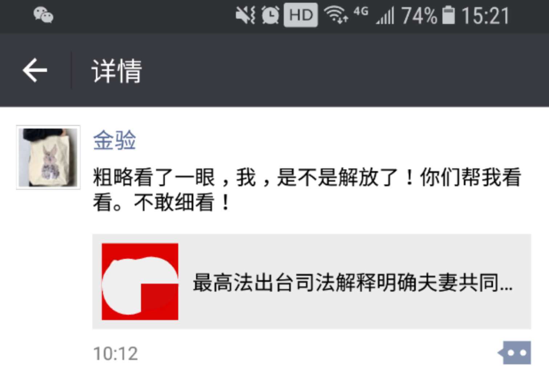Tap the post text starting 粗略看了一眼

(x=307, y=189)
